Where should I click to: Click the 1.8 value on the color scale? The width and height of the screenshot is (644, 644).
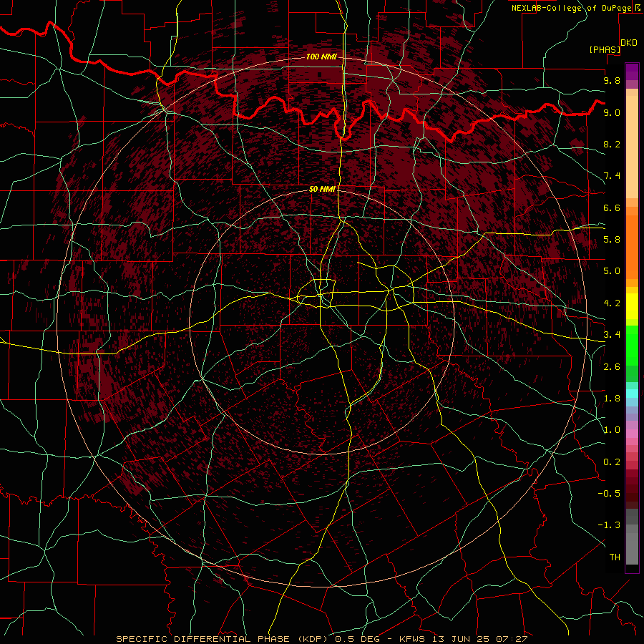pos(612,399)
